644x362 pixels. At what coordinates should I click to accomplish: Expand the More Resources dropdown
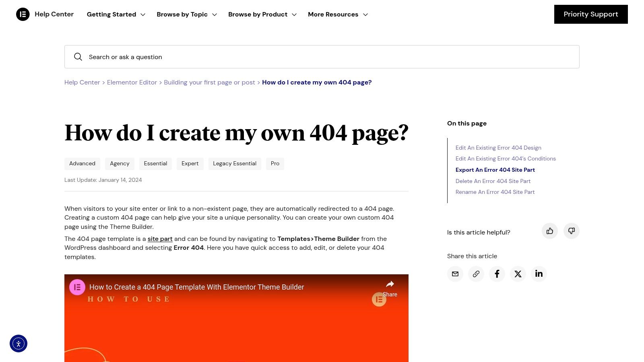338,14
